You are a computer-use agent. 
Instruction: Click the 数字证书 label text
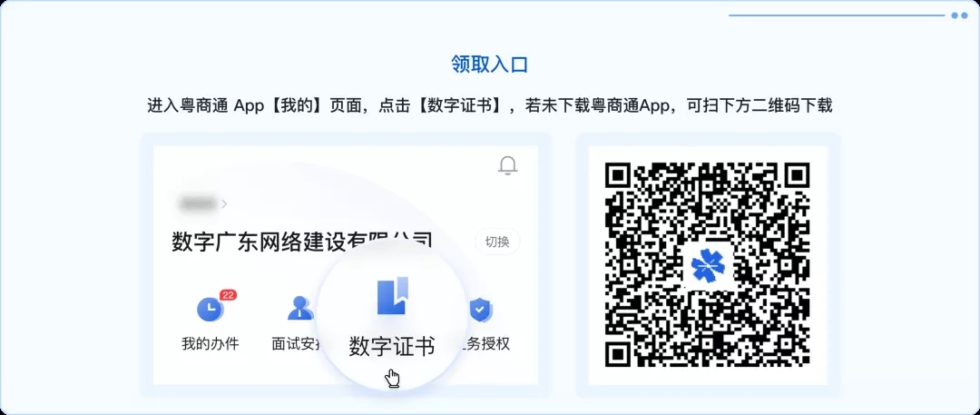391,346
